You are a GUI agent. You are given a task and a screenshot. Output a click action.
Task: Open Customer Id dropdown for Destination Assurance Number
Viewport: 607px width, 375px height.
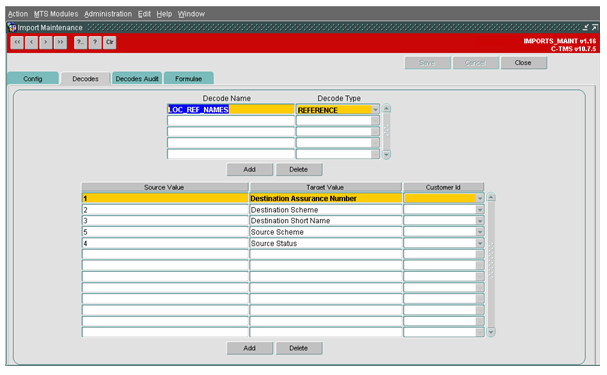click(x=480, y=198)
